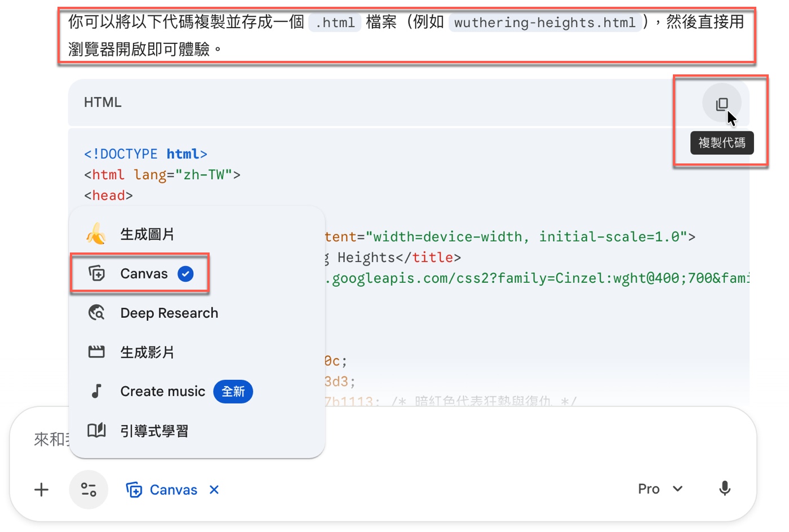Screen dimensions: 789x532
Task: Click the plus icon to attach files
Action: click(x=41, y=489)
